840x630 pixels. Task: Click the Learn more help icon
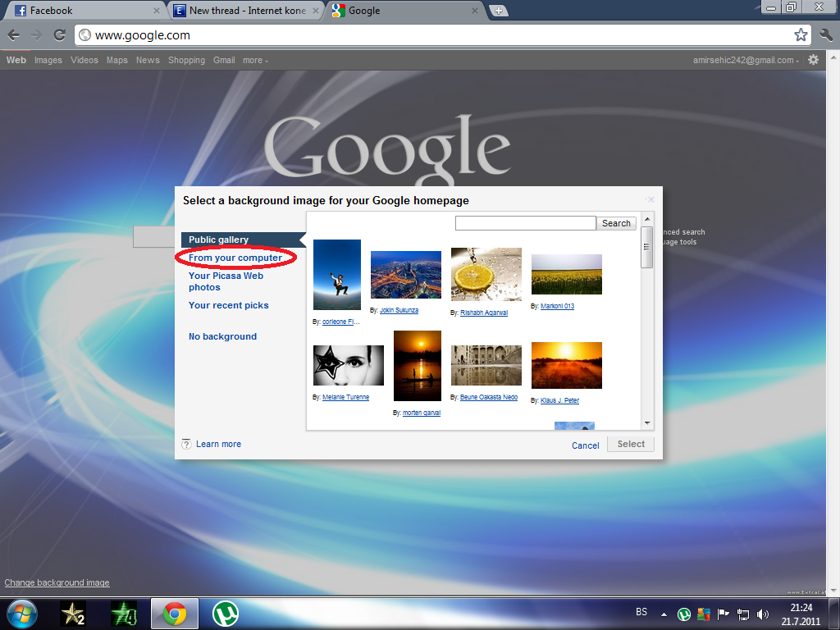186,444
